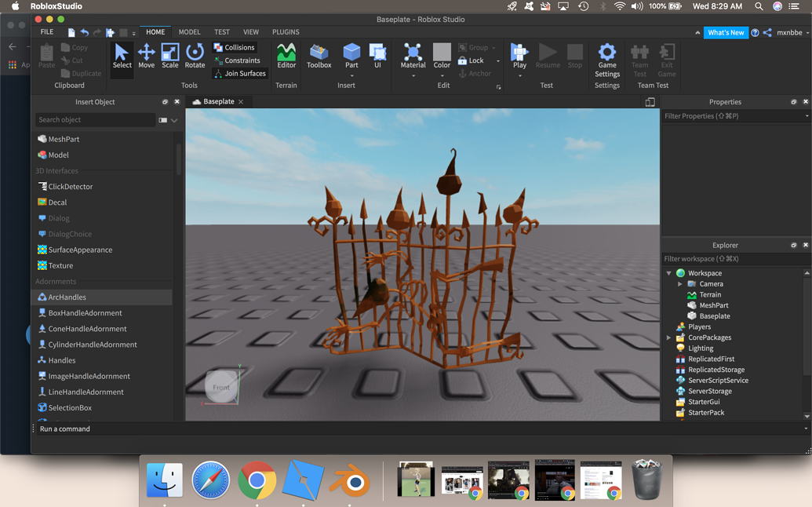Click the Lock tool

[471, 60]
